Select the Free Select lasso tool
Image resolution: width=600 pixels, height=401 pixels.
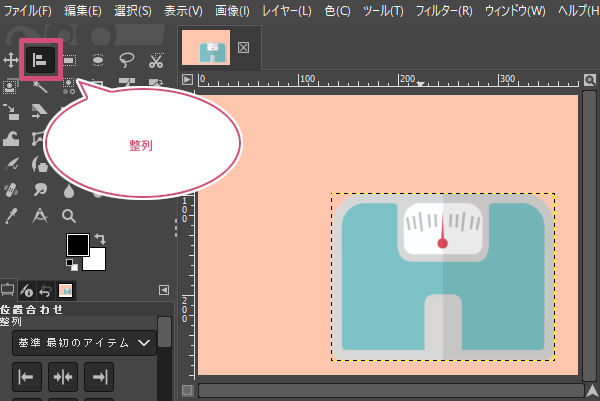point(127,60)
